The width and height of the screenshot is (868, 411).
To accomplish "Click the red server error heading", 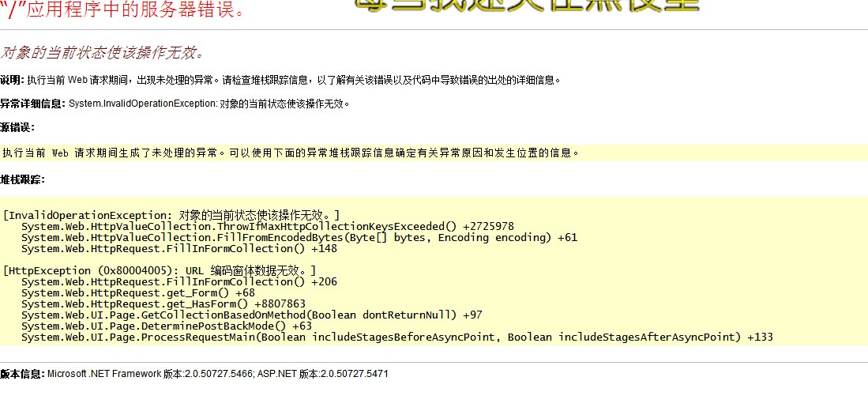I will point(122,10).
